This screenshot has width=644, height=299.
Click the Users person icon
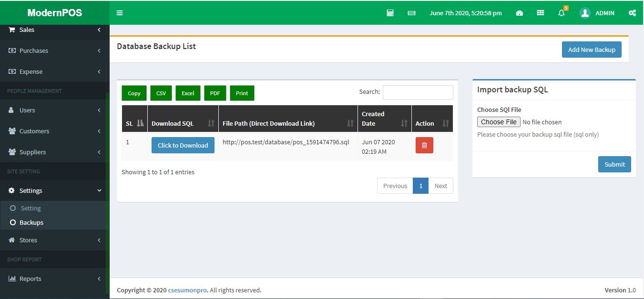[11, 110]
